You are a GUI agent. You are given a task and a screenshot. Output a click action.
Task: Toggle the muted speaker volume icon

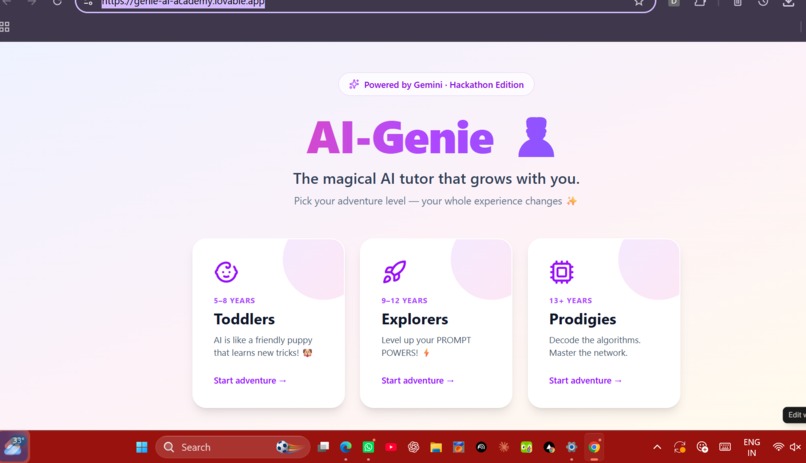(795, 447)
